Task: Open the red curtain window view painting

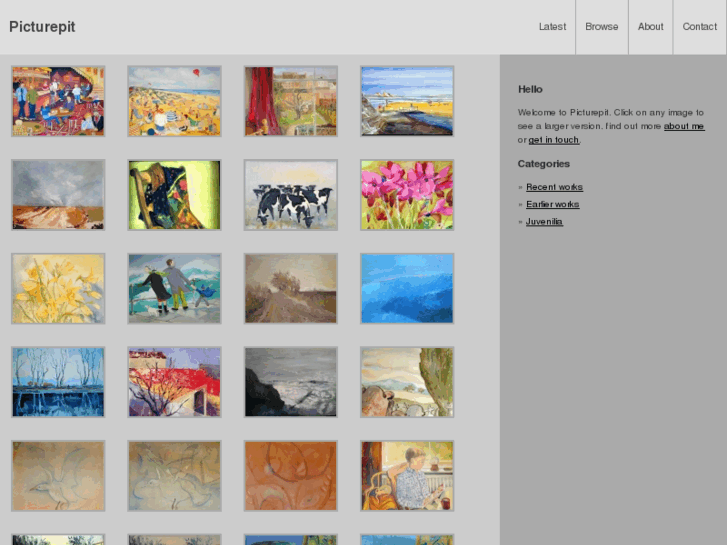Action: coord(291,101)
